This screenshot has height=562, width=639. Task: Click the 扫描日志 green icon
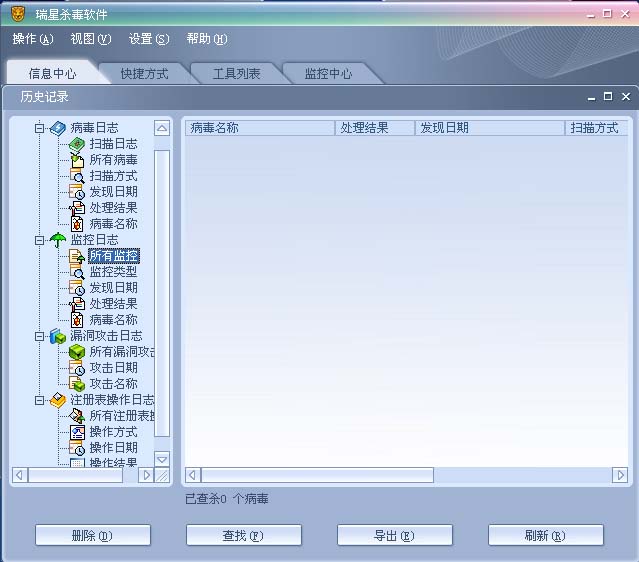[x=77, y=144]
